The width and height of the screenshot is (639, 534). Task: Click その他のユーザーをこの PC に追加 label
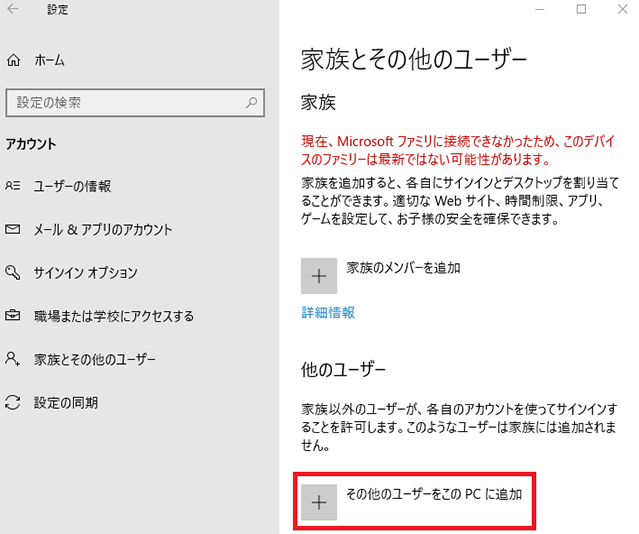[x=434, y=494]
